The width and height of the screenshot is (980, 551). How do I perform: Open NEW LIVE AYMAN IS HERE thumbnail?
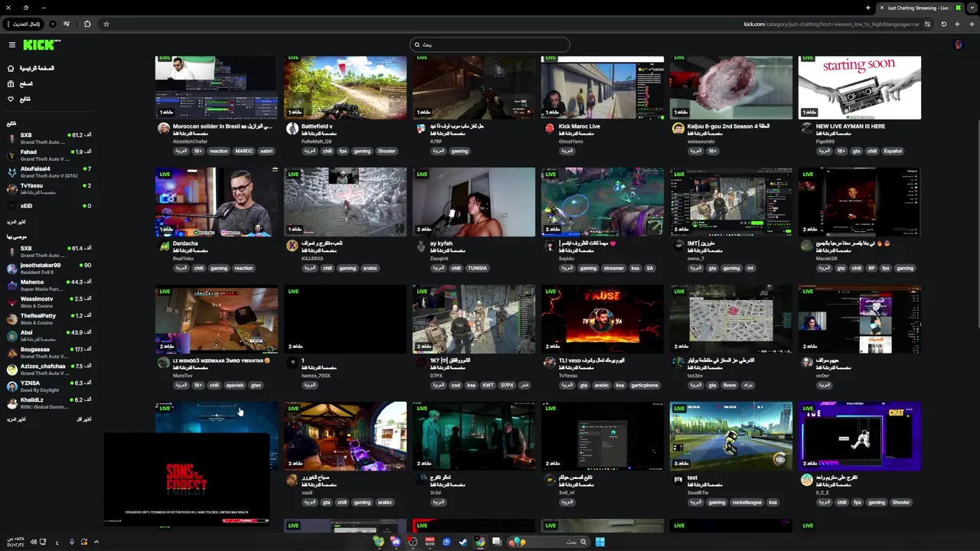[859, 86]
